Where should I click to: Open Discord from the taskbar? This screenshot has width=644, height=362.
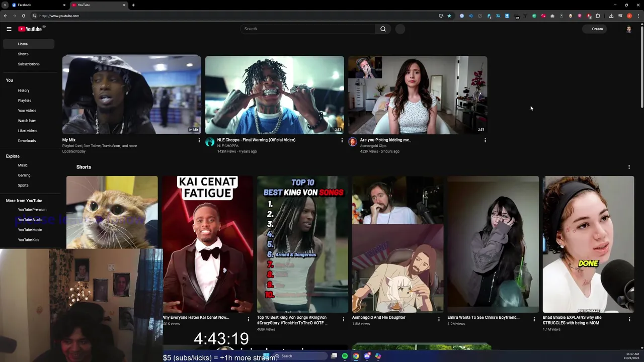pyautogui.click(x=367, y=356)
